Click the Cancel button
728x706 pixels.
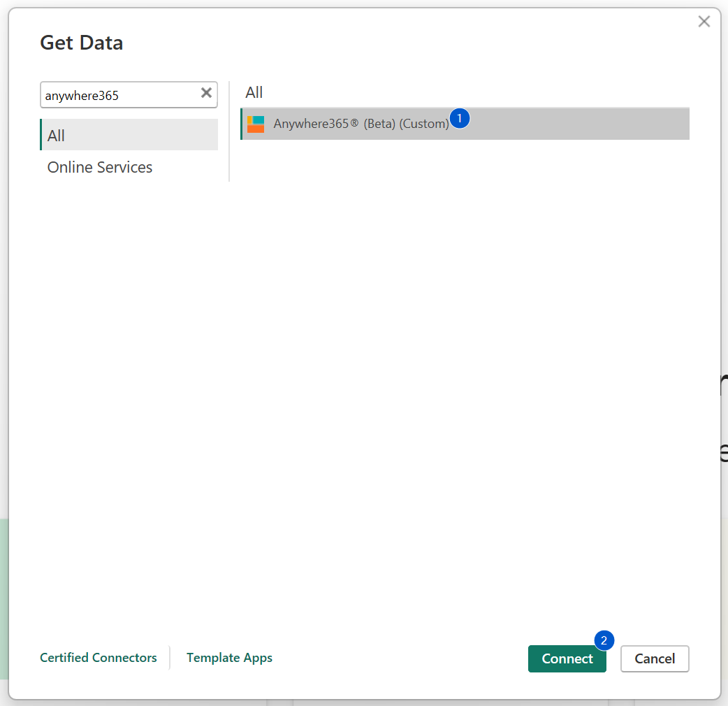[x=655, y=658]
